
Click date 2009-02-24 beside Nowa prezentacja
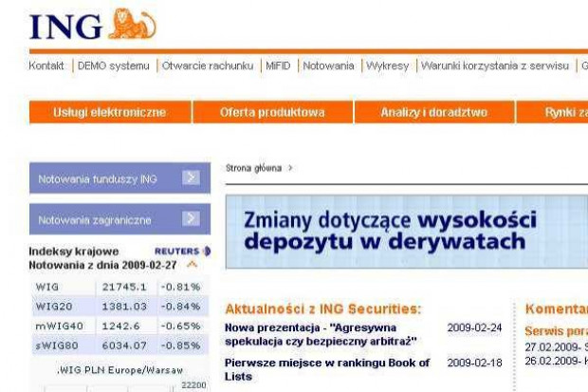tap(474, 327)
